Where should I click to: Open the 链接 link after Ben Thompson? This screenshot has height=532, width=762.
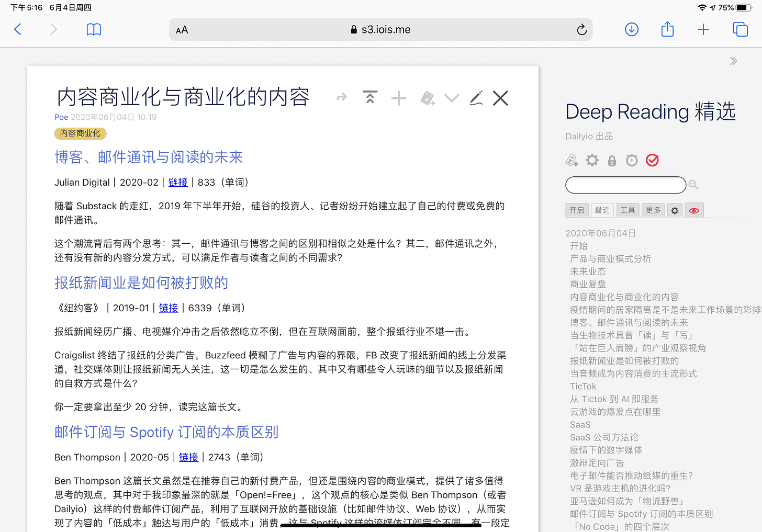188,457
